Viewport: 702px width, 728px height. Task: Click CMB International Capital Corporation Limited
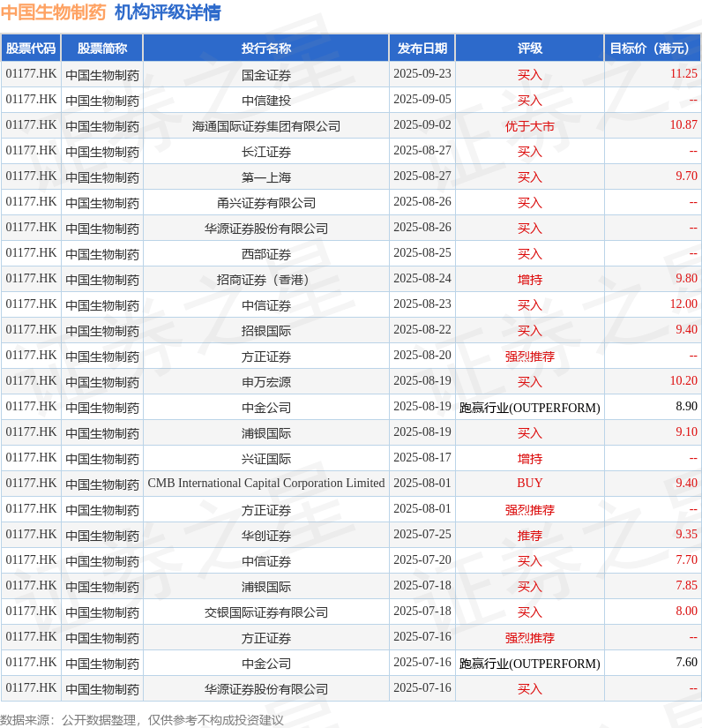265,484
